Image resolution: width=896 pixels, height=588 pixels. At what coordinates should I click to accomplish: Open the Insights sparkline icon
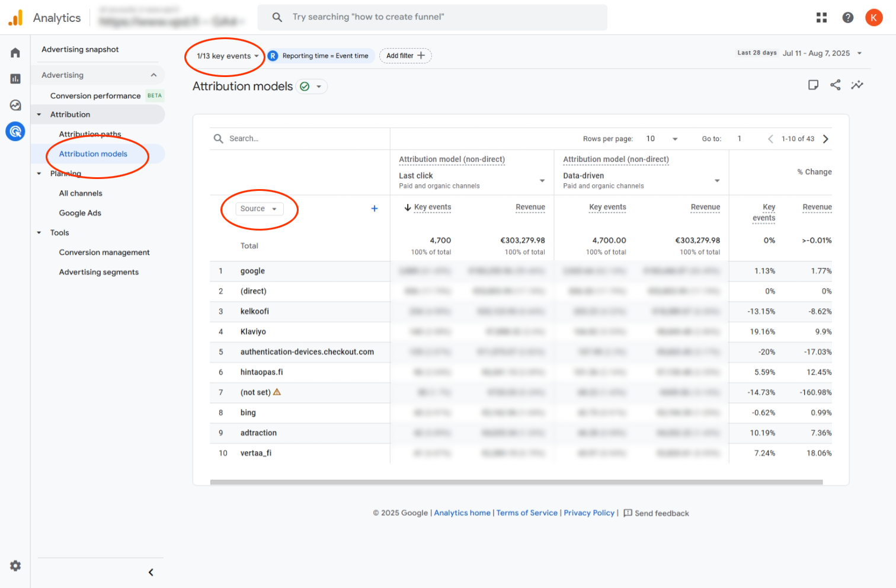click(857, 85)
